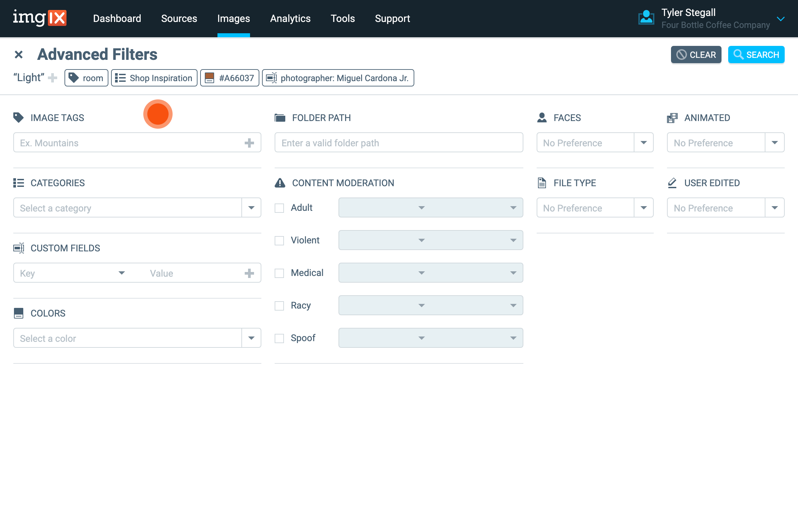This screenshot has height=532, width=798.
Task: Click the #A66037 color swatch chip
Action: (230, 78)
